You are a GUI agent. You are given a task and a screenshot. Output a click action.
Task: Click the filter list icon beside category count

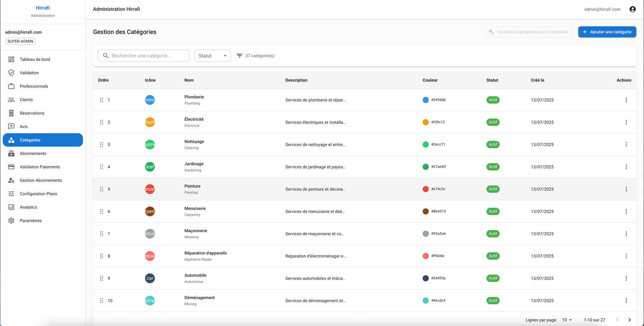click(239, 56)
